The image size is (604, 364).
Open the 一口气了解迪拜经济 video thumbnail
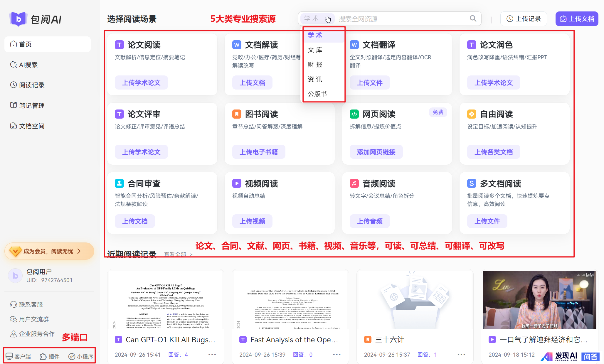(x=539, y=299)
